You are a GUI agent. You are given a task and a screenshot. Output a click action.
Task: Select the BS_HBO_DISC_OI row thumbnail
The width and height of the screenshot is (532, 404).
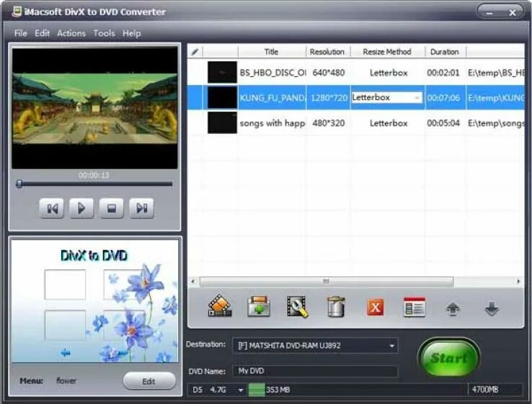(x=222, y=72)
